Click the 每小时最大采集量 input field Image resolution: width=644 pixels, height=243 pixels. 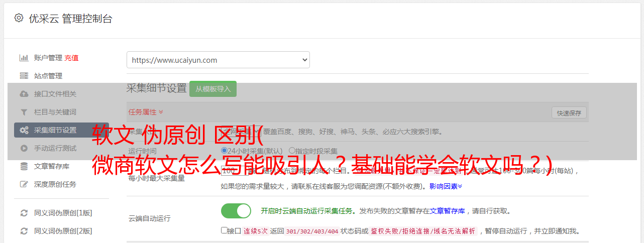point(234,171)
